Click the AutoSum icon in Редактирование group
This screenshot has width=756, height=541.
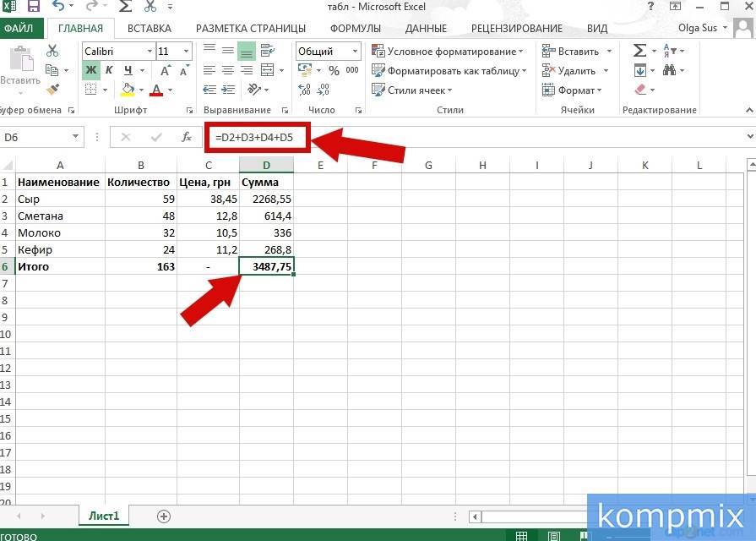point(639,49)
